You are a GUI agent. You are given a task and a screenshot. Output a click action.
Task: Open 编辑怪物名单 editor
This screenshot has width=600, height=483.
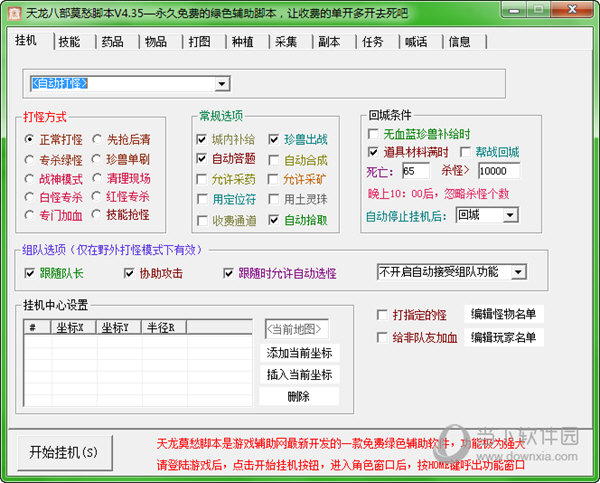(x=504, y=314)
